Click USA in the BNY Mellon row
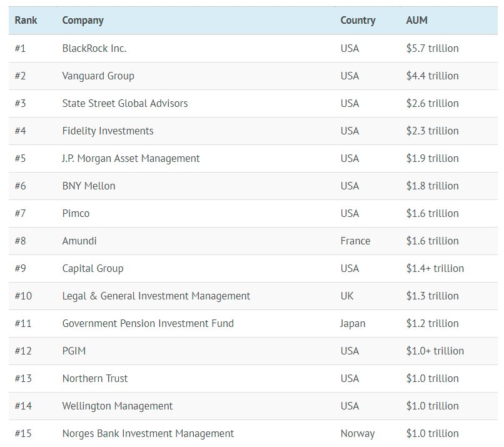 pos(350,186)
